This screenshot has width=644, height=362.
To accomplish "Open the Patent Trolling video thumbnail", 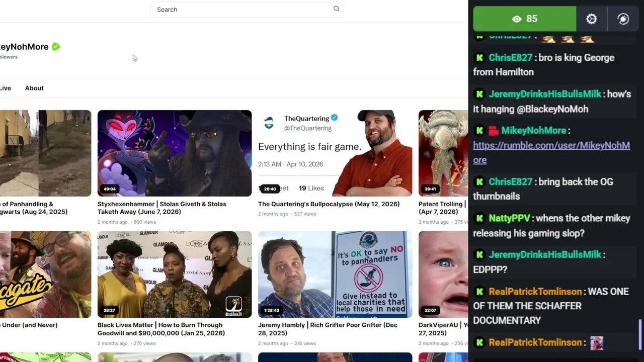I will [443, 153].
